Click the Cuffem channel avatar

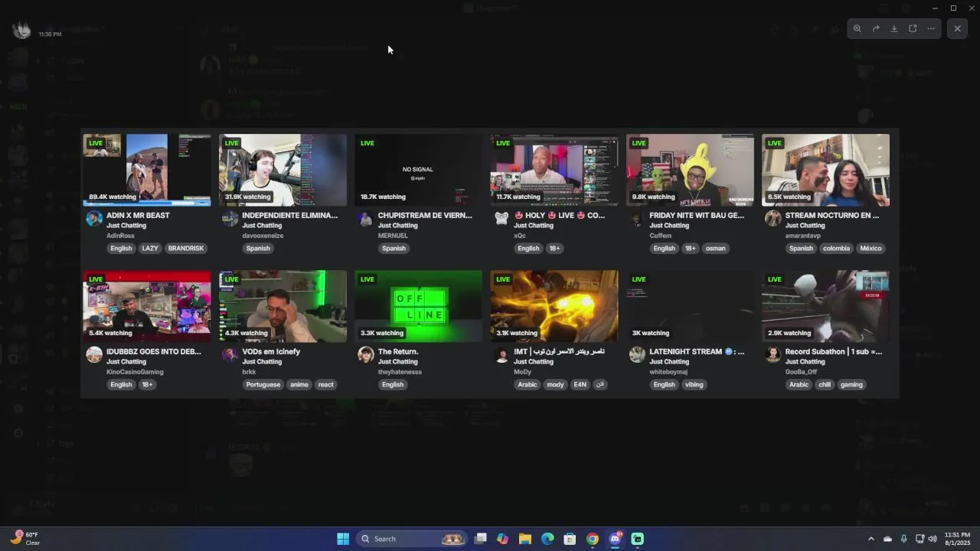pos(637,219)
